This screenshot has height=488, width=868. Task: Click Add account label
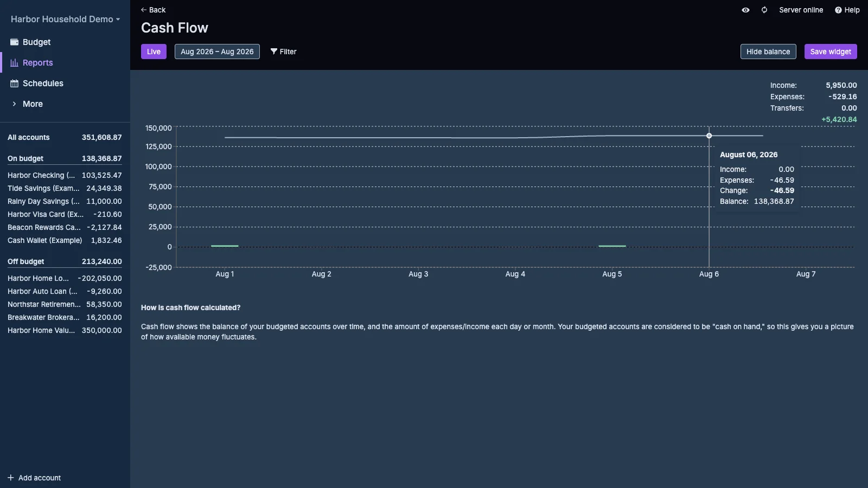(40, 478)
